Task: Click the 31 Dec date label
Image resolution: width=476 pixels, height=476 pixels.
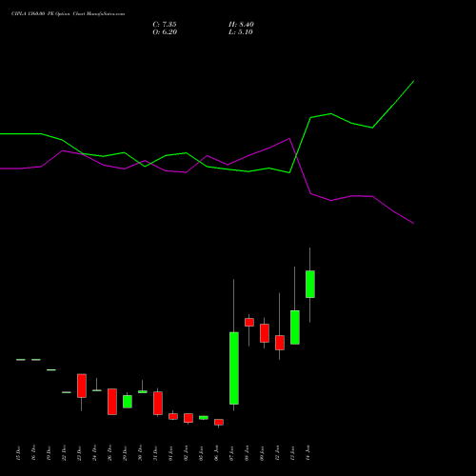Action: (155, 453)
